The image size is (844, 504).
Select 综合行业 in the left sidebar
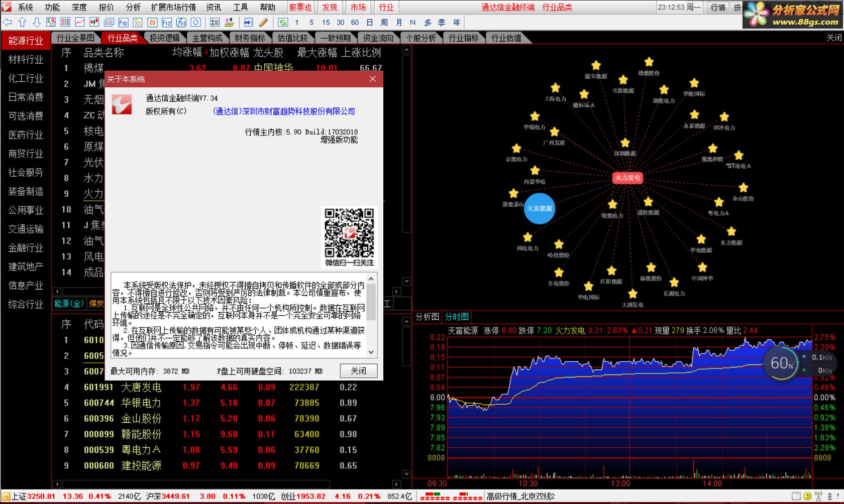26,304
